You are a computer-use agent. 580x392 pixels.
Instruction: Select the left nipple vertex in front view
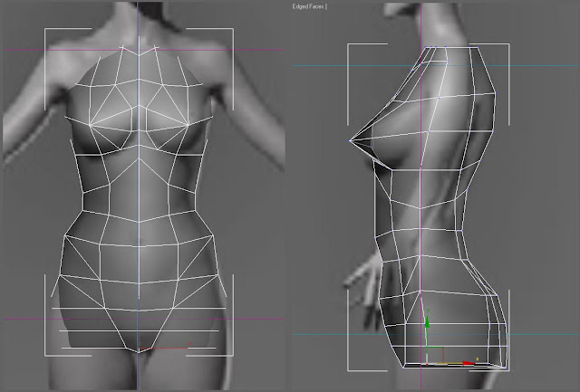click(x=90, y=125)
